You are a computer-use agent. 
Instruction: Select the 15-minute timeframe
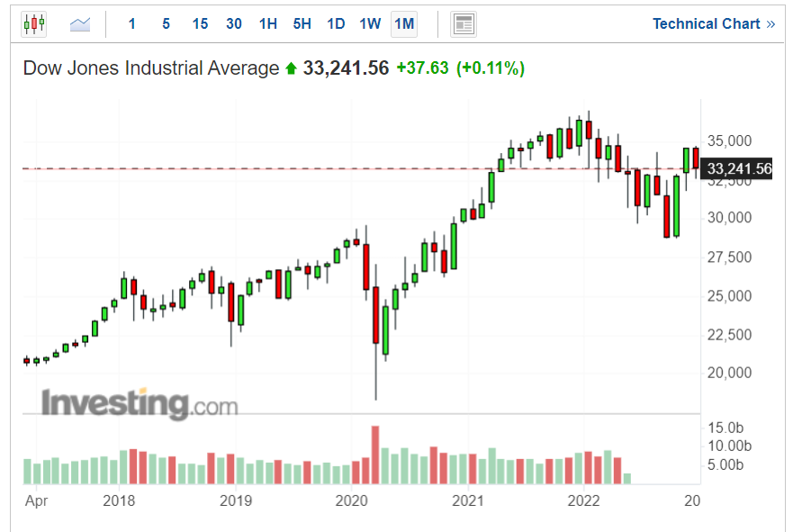[200, 24]
